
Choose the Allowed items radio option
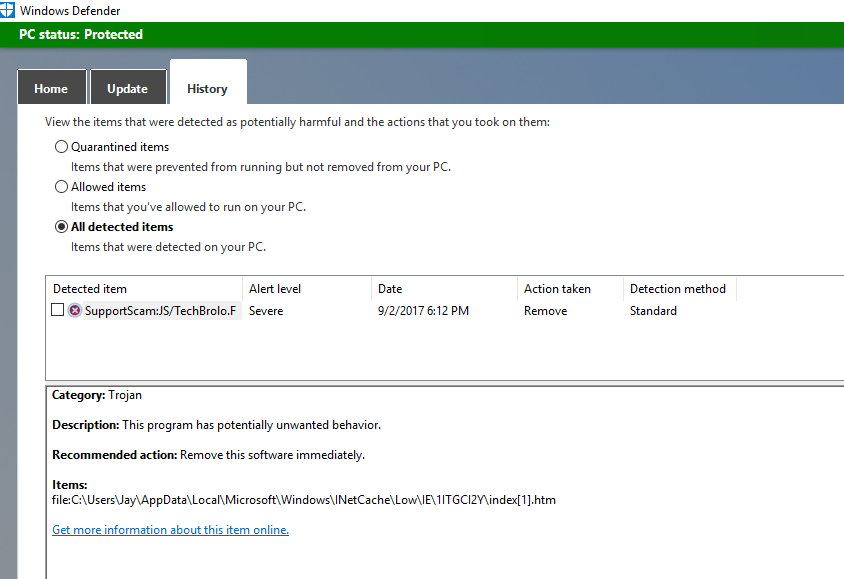click(x=61, y=187)
